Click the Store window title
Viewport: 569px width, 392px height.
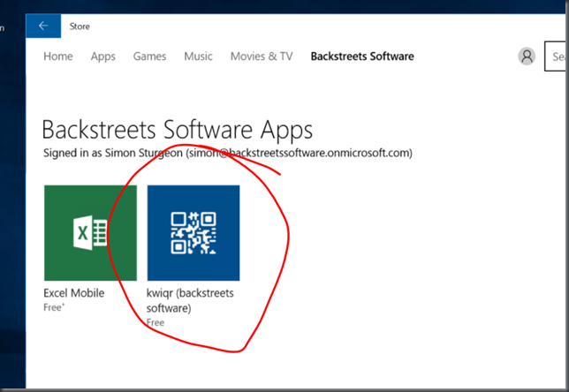80,26
